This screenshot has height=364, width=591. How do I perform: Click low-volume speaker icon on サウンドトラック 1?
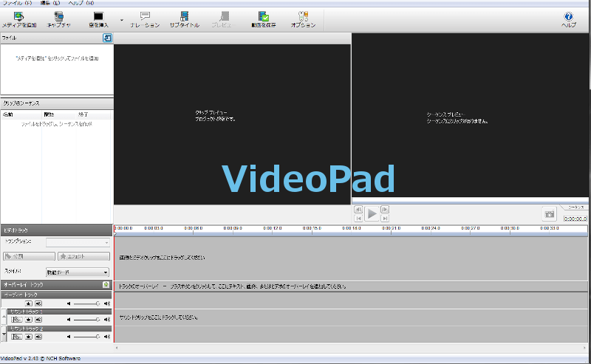(x=69, y=320)
